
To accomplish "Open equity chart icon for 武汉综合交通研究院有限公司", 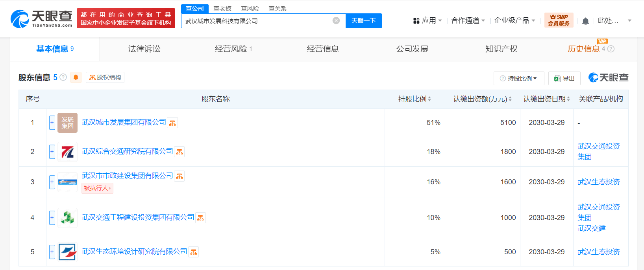I will tap(180, 152).
